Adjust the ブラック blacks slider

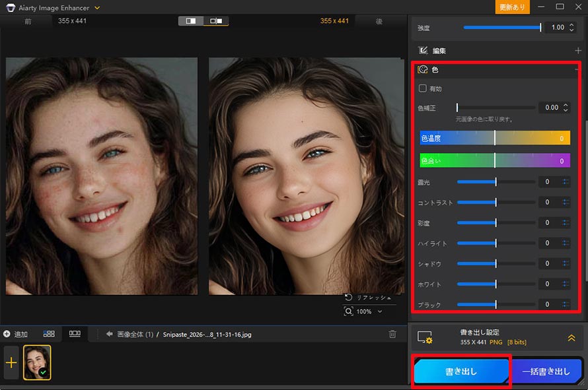pos(496,304)
